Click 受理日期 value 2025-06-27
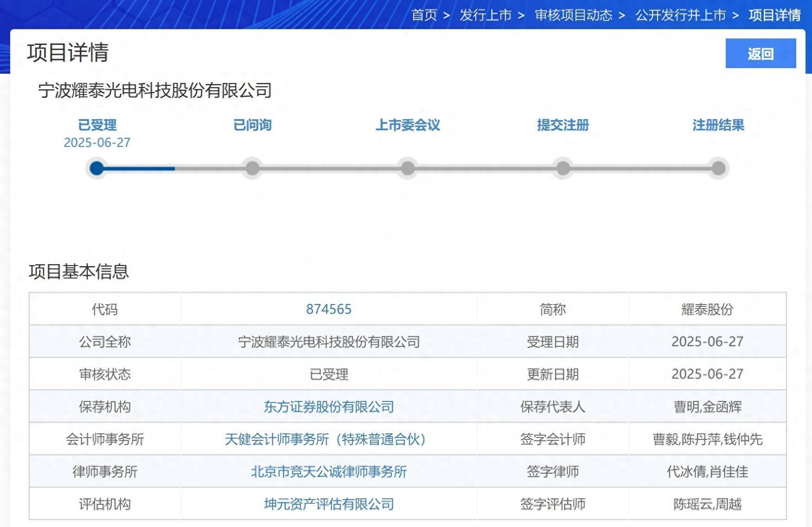This screenshot has width=812, height=527. pos(707,342)
